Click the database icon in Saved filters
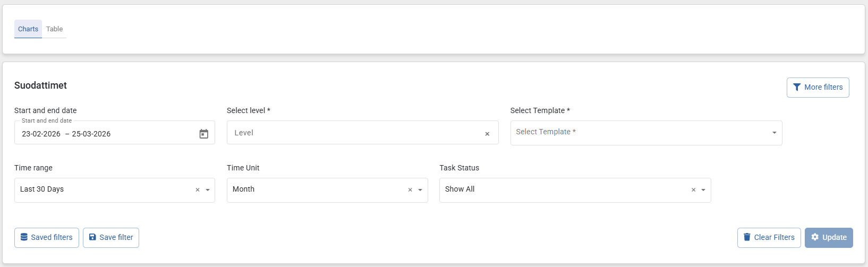Viewport: 868px width, 267px height. pos(24,237)
